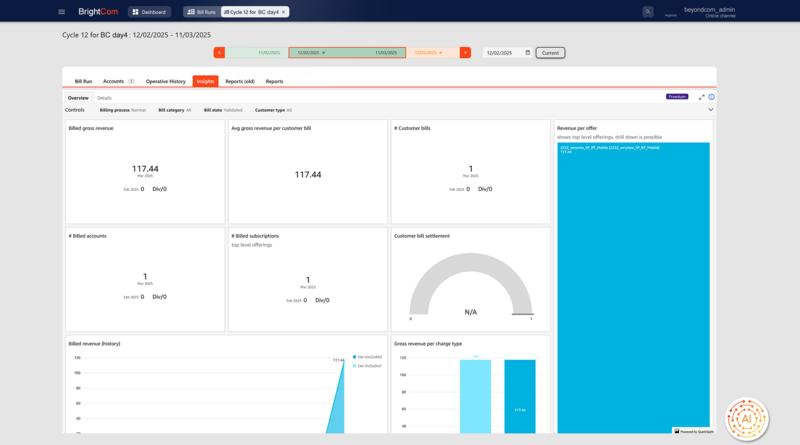
Task: Select the Insights tab
Action: (205, 81)
